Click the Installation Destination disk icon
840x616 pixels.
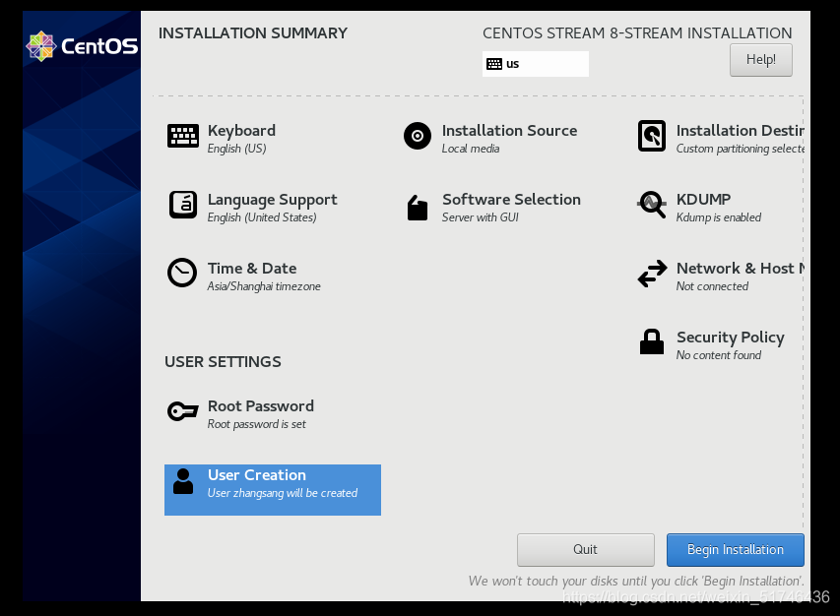click(652, 136)
